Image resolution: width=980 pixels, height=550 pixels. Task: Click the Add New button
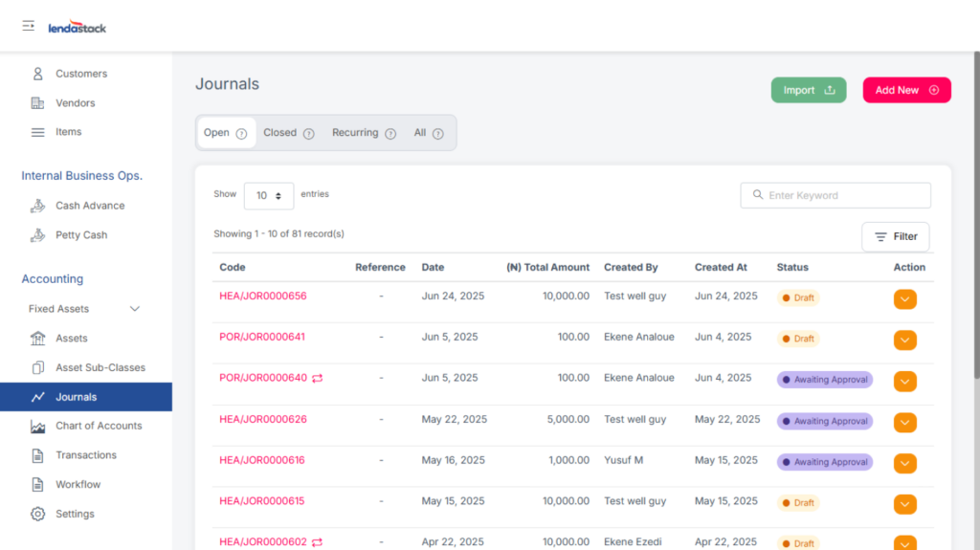pos(906,90)
